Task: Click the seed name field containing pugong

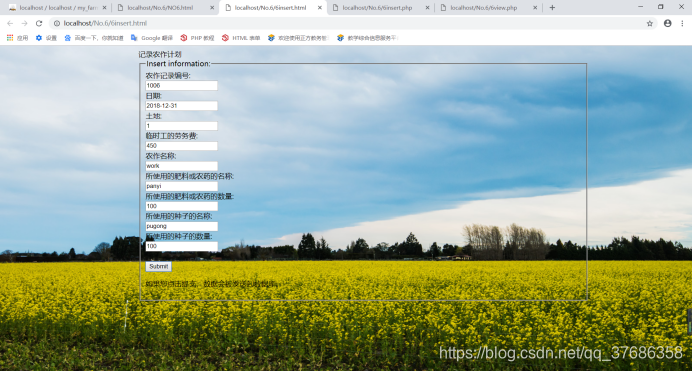Action: [181, 226]
